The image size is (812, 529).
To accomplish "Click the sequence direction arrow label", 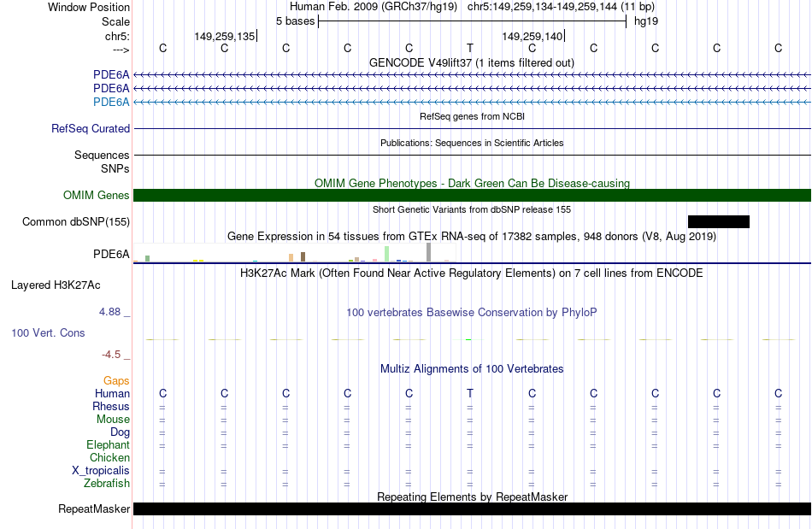I will click(x=121, y=50).
